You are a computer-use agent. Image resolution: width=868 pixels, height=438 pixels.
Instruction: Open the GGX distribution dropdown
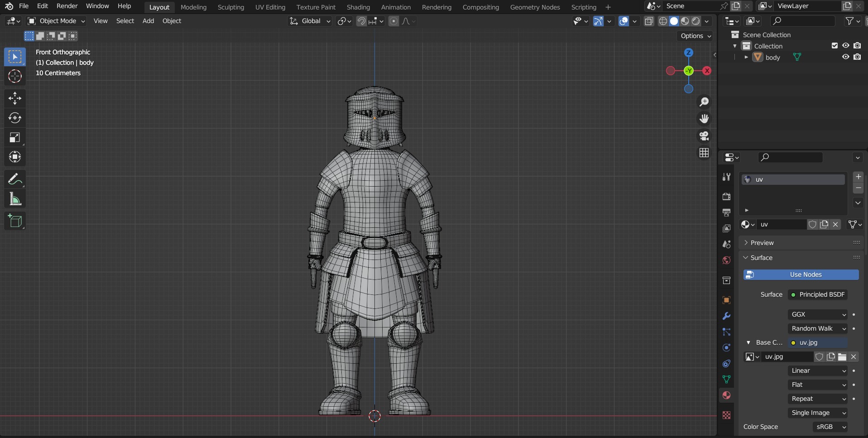[x=818, y=314]
